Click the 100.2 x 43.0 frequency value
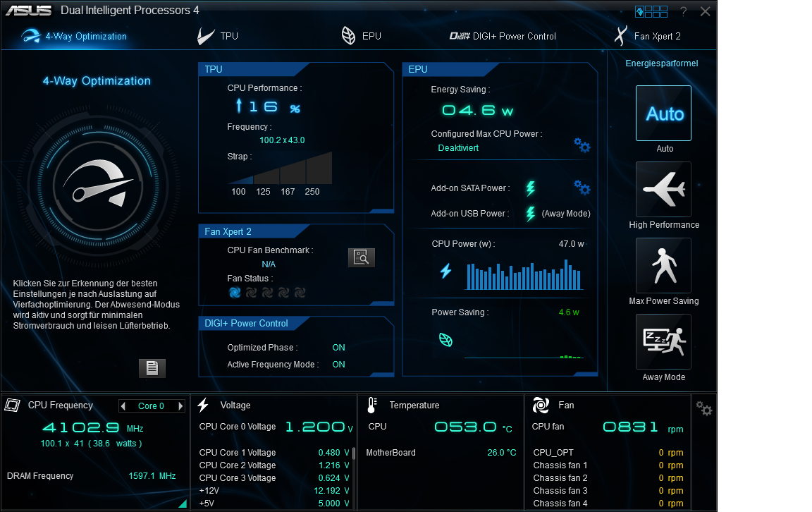 (282, 140)
